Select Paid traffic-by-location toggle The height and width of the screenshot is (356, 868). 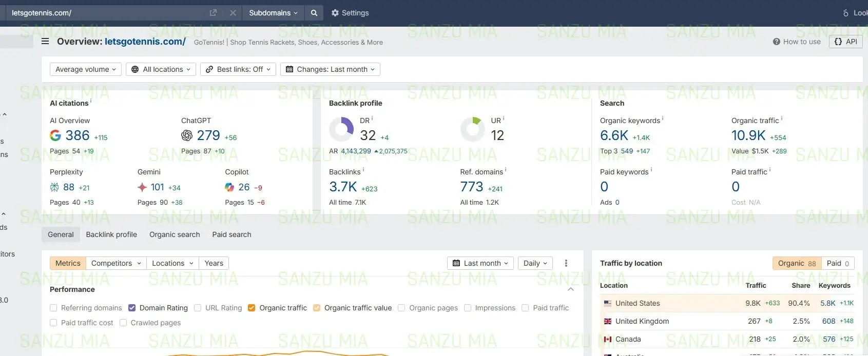click(838, 263)
